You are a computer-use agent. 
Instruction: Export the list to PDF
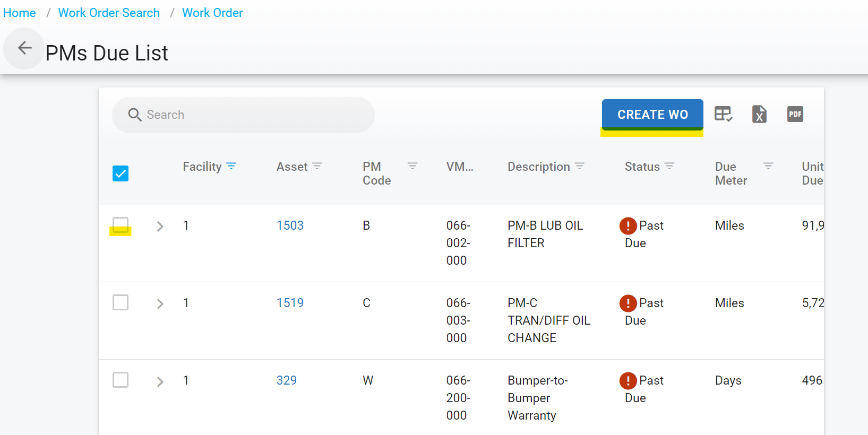(x=795, y=114)
